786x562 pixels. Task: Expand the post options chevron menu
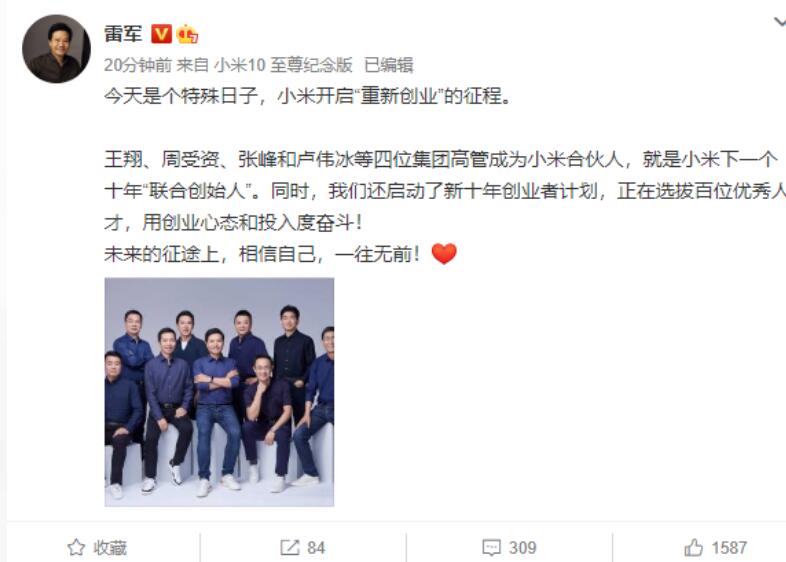pos(779,22)
